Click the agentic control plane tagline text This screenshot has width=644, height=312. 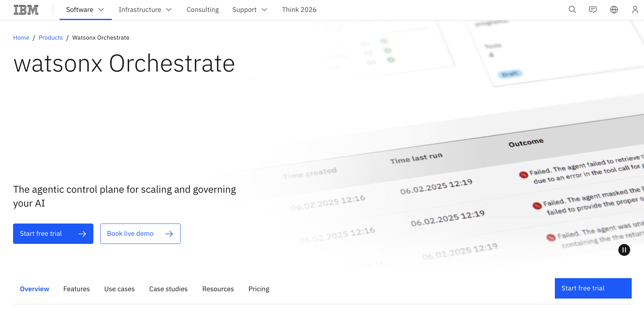click(124, 196)
